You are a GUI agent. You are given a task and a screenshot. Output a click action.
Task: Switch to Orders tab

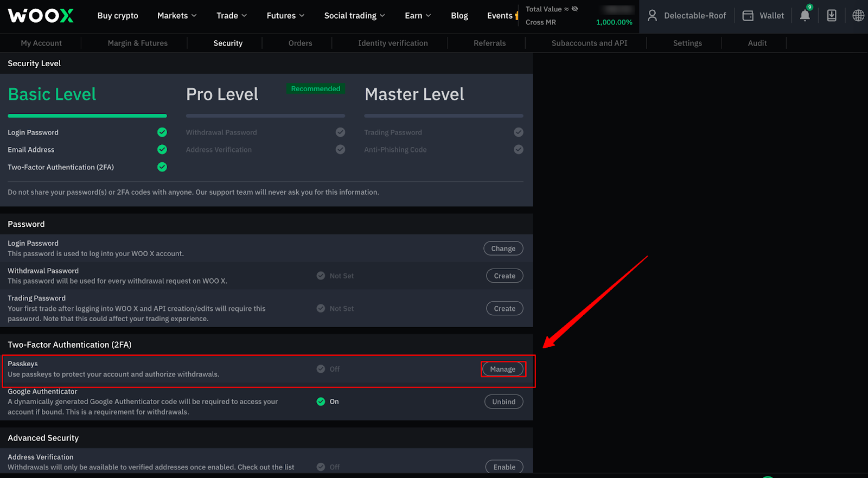(x=300, y=43)
